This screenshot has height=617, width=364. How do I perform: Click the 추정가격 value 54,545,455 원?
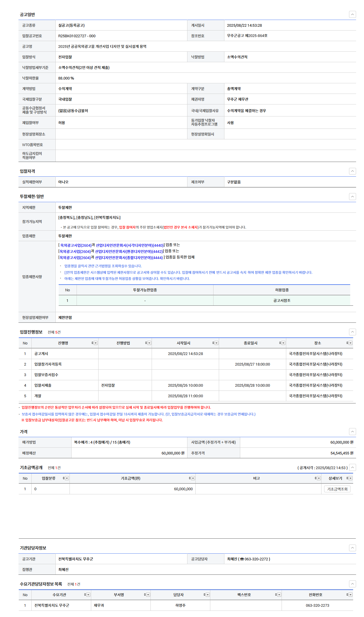pyautogui.click(x=342, y=453)
